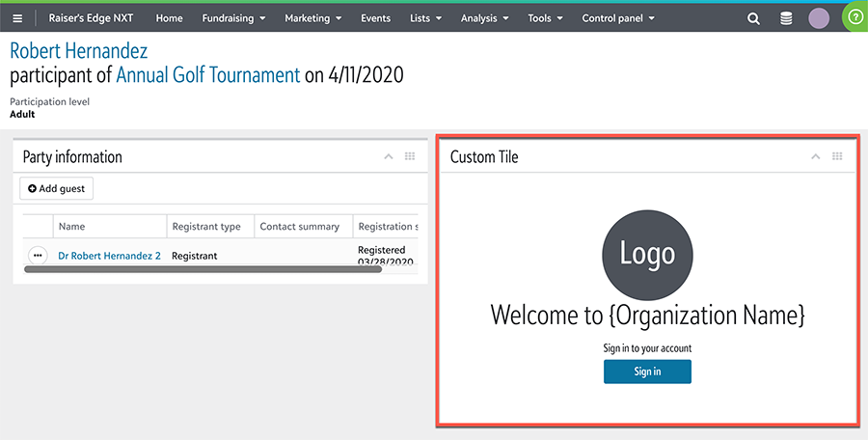The width and height of the screenshot is (868, 440).
Task: Collapse the Party information tile
Action: [x=388, y=156]
